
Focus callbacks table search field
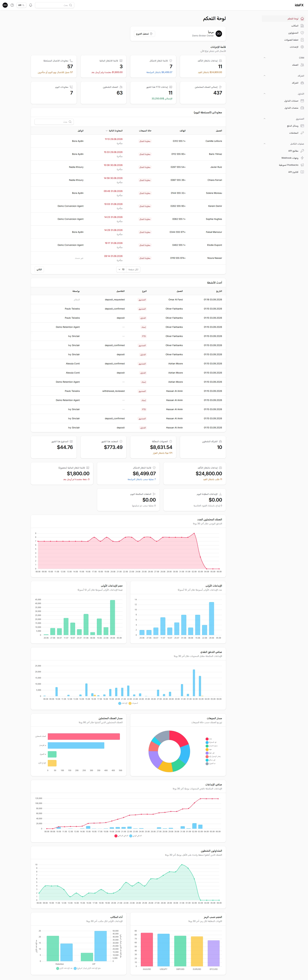54,122
